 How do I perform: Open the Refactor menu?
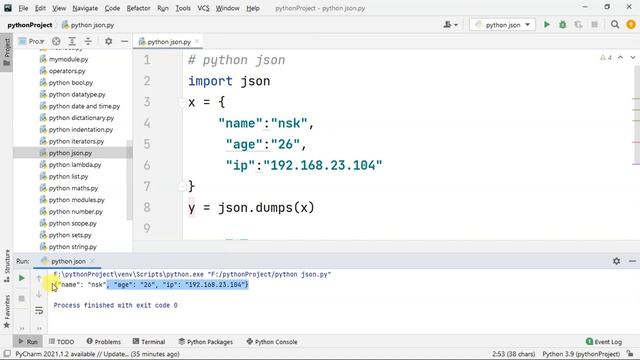pos(138,8)
